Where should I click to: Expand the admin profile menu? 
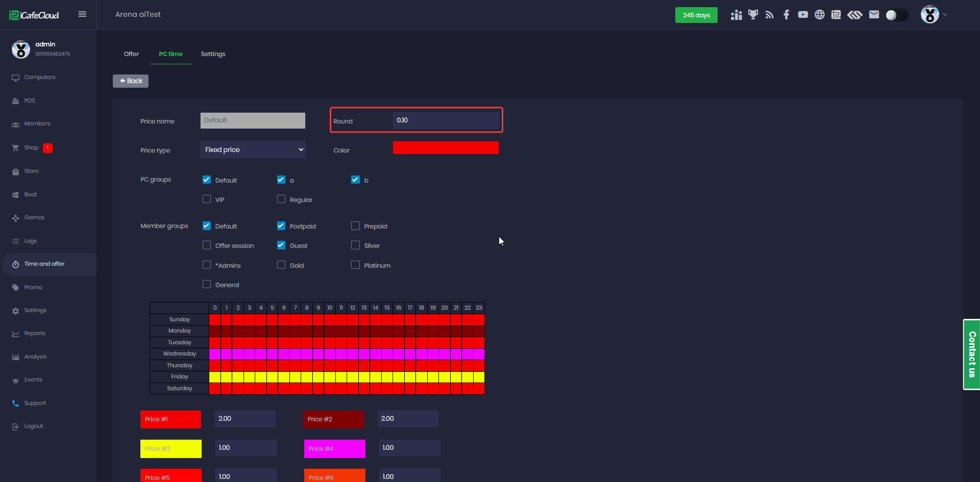click(934, 14)
